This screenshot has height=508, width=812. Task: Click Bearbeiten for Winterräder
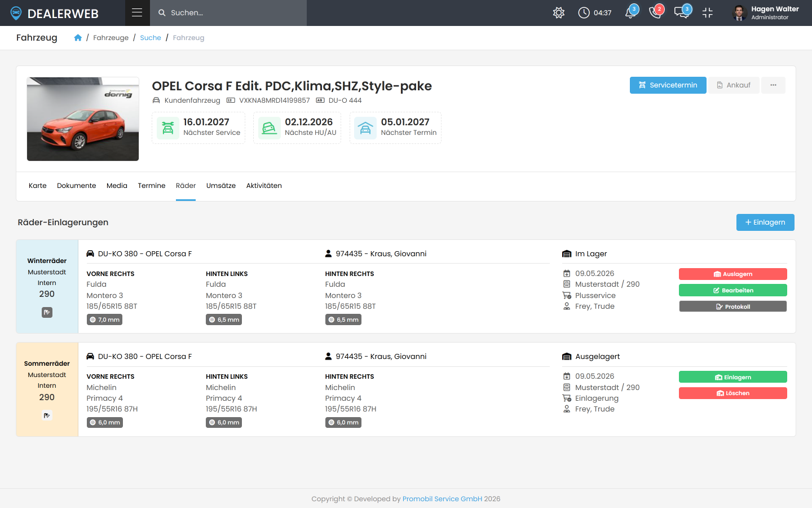coord(732,290)
